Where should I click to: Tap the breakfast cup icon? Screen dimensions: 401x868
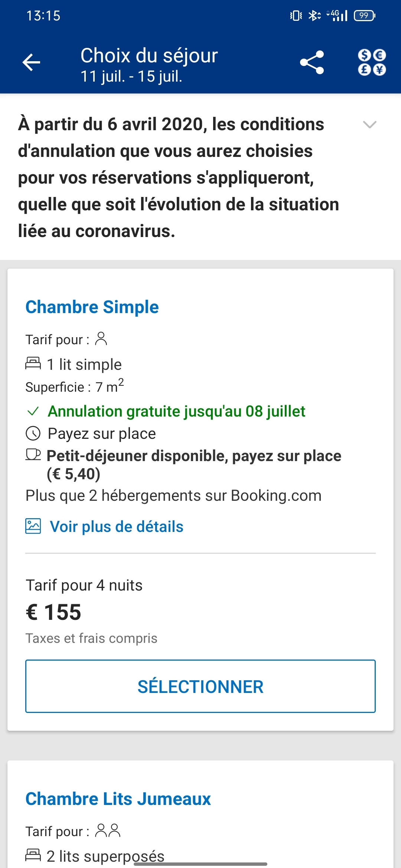[33, 454]
